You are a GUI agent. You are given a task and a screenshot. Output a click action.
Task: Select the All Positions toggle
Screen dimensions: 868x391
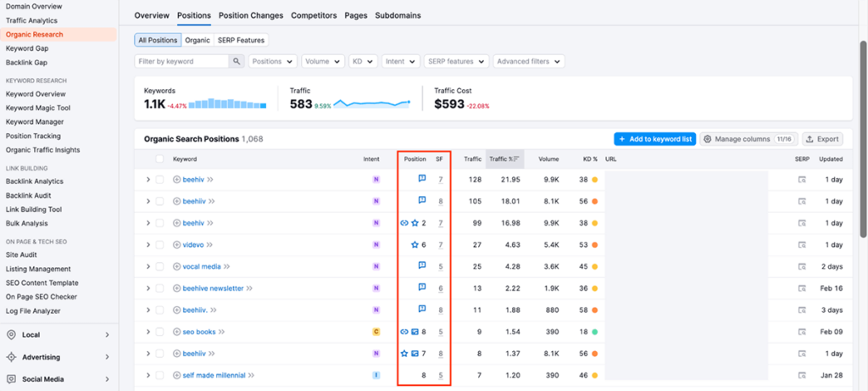(158, 40)
